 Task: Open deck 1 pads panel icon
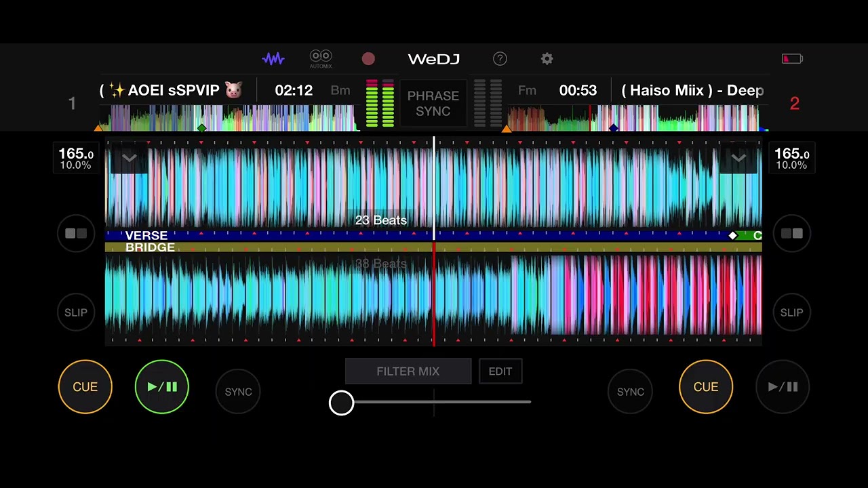(x=76, y=234)
